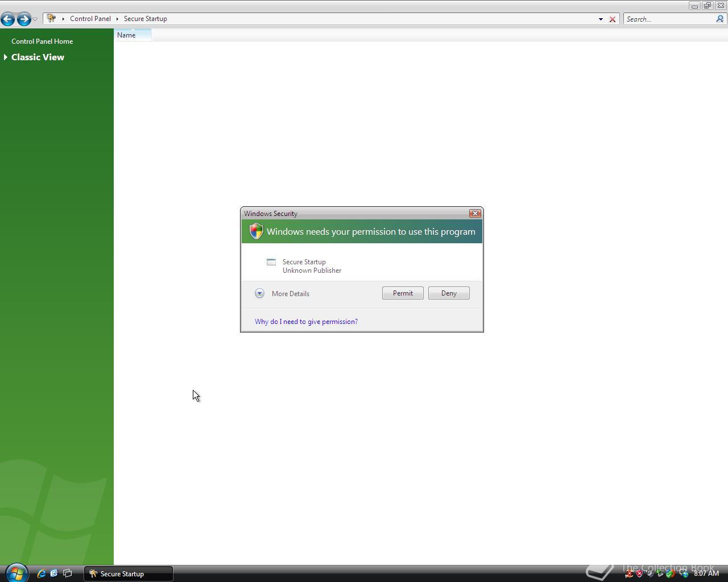This screenshot has height=582, width=728.
Task: Open the address bar history dropdown
Action: 601,19
